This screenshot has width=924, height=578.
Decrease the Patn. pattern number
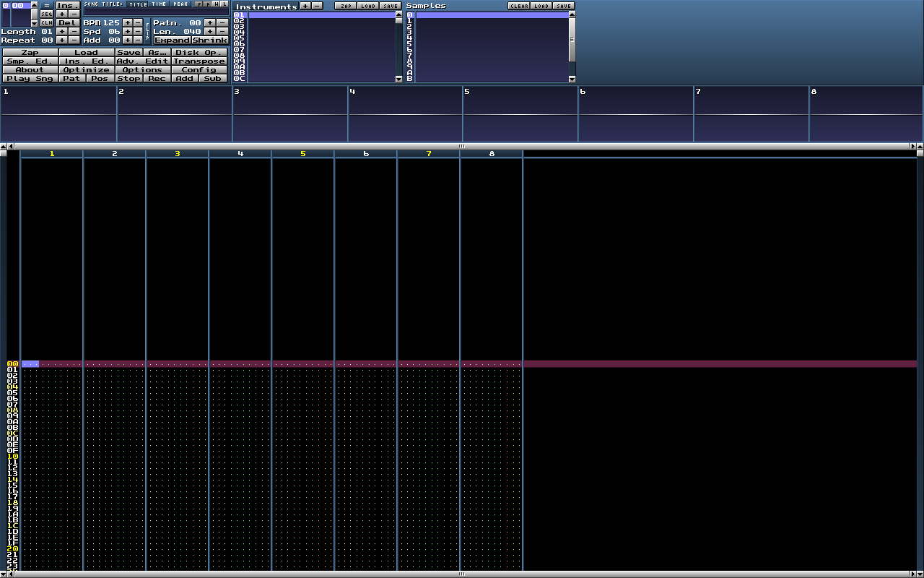click(222, 22)
